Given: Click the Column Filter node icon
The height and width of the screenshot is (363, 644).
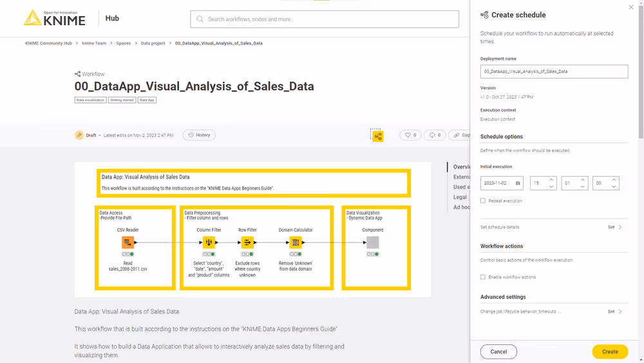Looking at the screenshot, I should tap(209, 242).
